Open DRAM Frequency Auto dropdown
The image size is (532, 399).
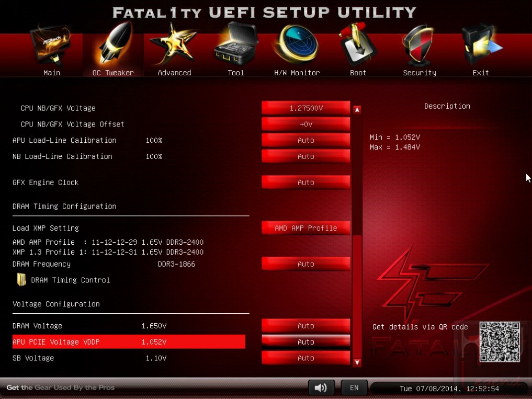tap(305, 264)
